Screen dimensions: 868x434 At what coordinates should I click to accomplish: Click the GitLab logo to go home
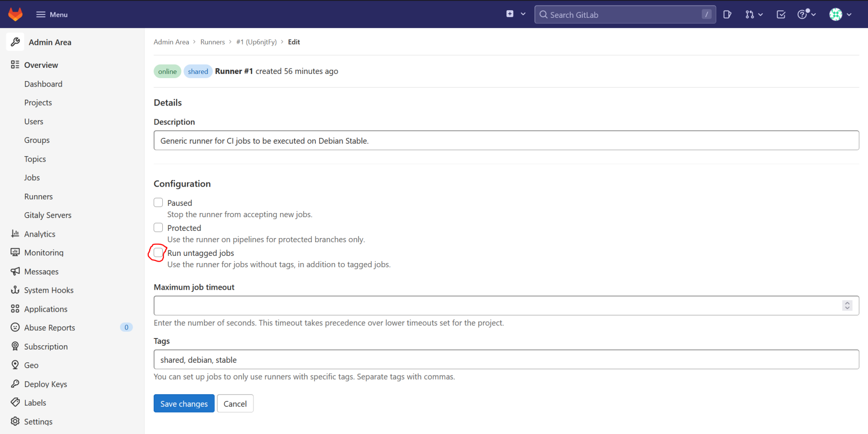(x=15, y=14)
